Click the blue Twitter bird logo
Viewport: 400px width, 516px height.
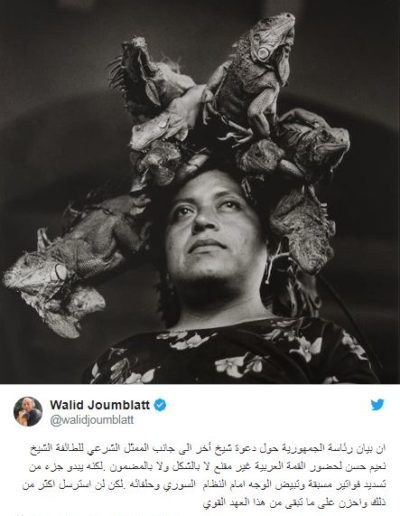(377, 405)
